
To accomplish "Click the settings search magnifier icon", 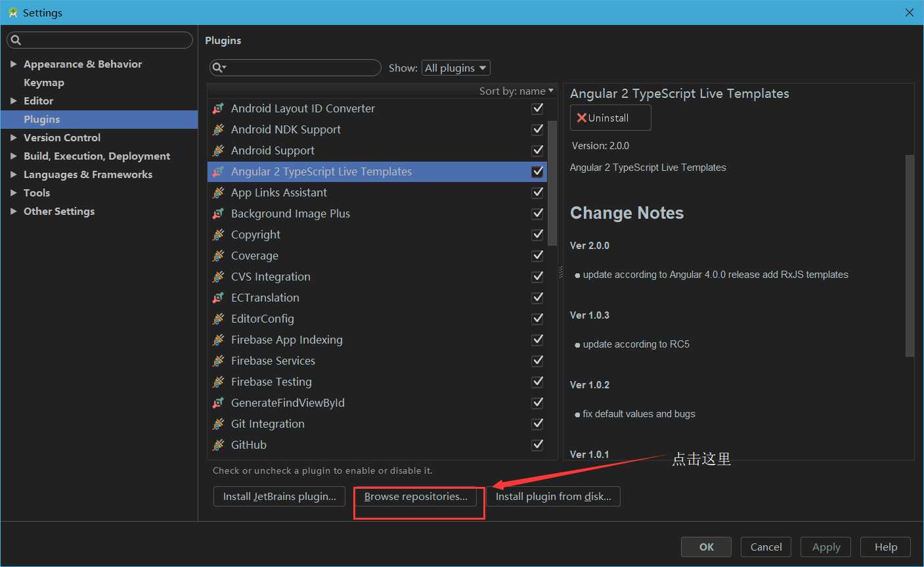I will pyautogui.click(x=16, y=40).
